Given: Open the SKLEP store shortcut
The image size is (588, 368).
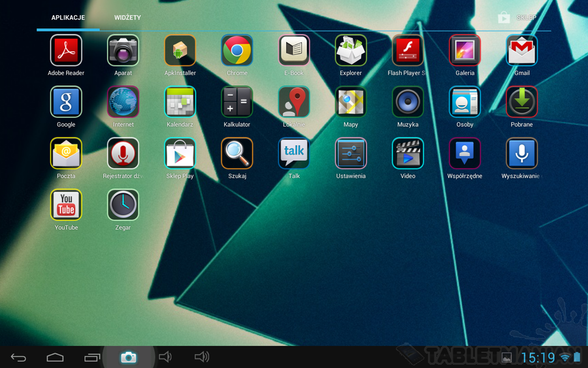Looking at the screenshot, I should pos(517,17).
